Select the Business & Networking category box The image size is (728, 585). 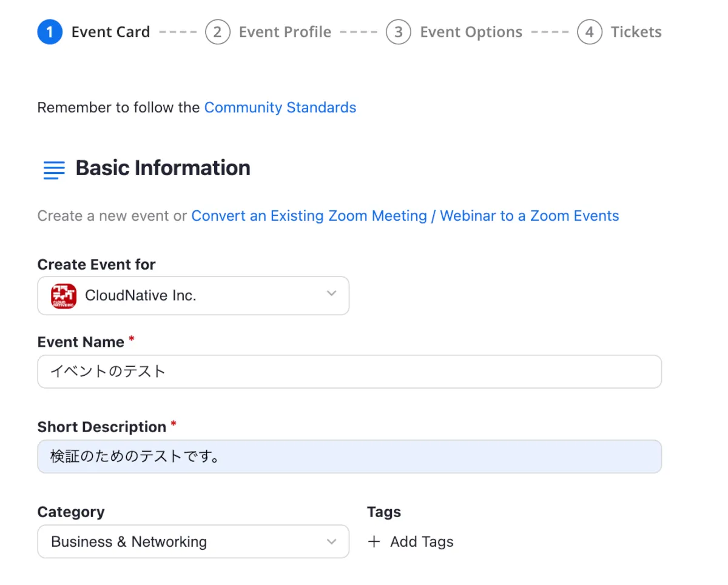tap(182, 541)
